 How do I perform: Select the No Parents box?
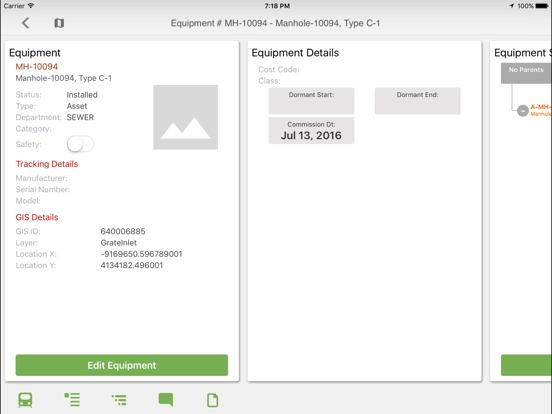click(x=526, y=73)
